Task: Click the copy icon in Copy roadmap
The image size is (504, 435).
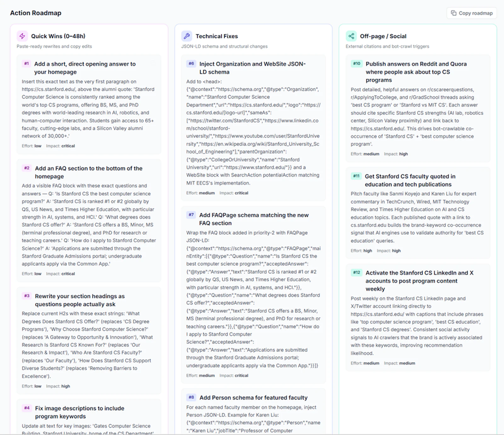Action: pyautogui.click(x=454, y=13)
